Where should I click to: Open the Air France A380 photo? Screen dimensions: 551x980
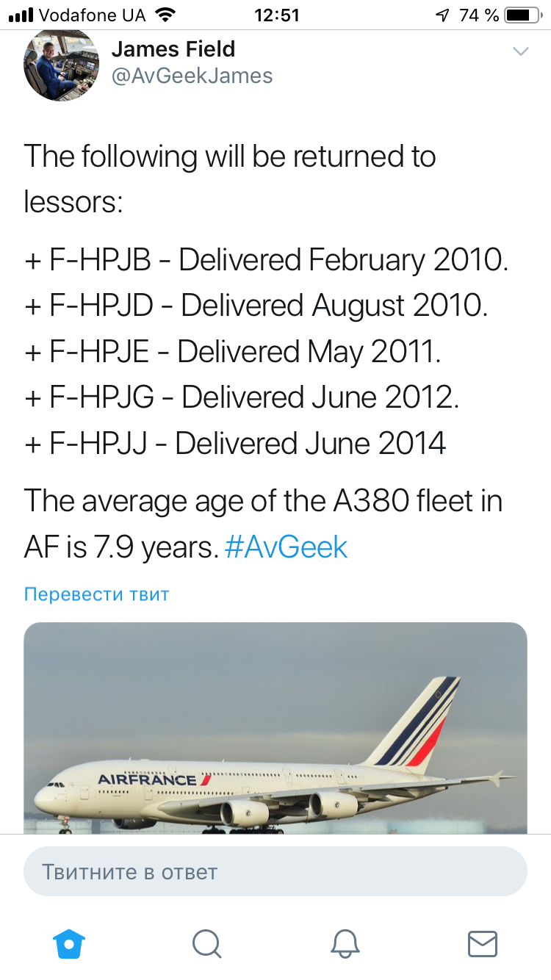coord(275,727)
